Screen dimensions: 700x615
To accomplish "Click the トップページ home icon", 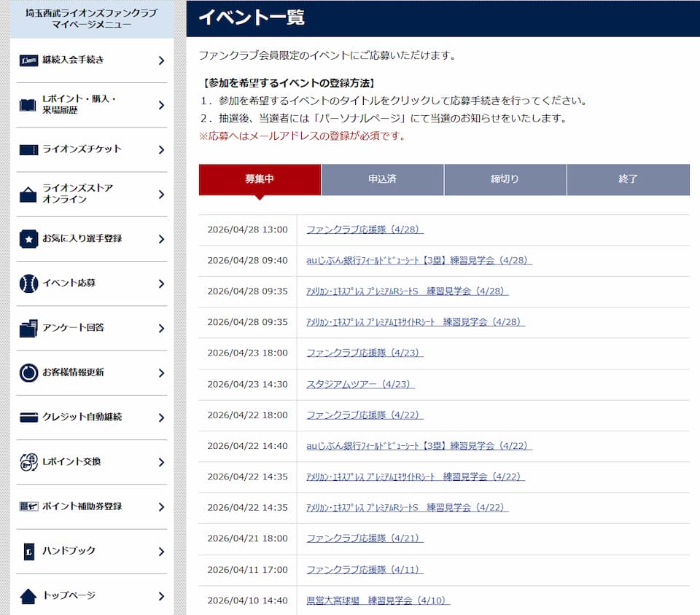I will pyautogui.click(x=28, y=596).
